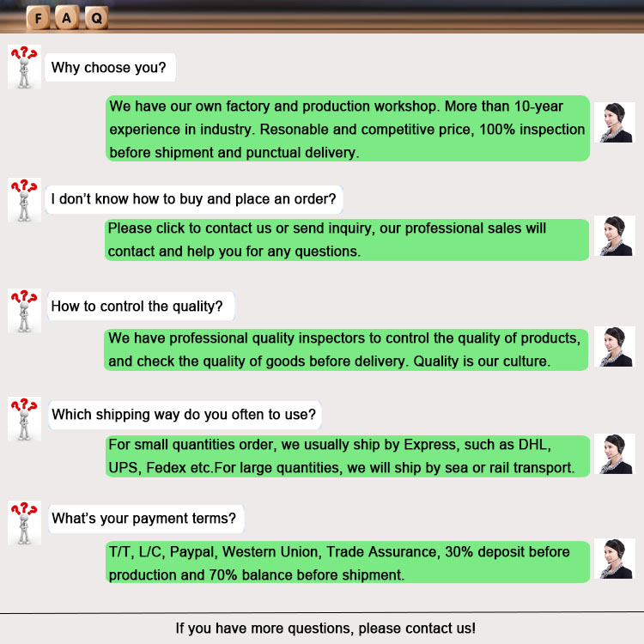Click 'If you have more questions, please contact us!'
Viewport: 644px width, 644px height.
[x=325, y=629]
